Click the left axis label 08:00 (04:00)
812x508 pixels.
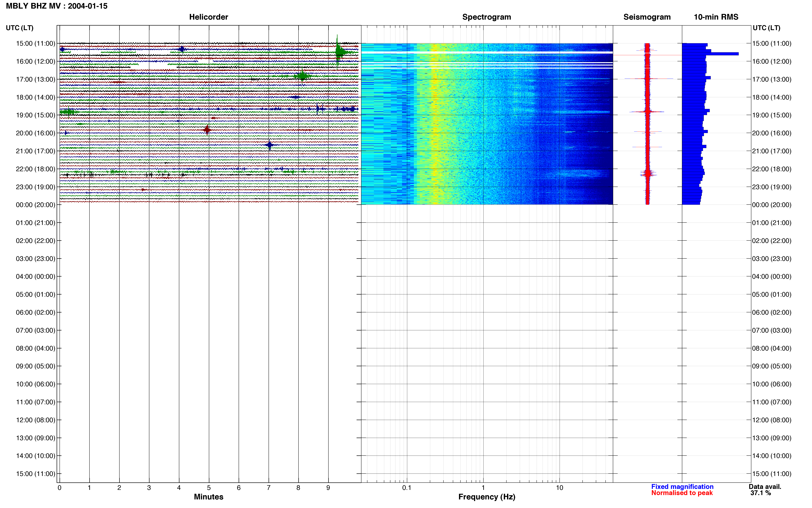pos(36,348)
